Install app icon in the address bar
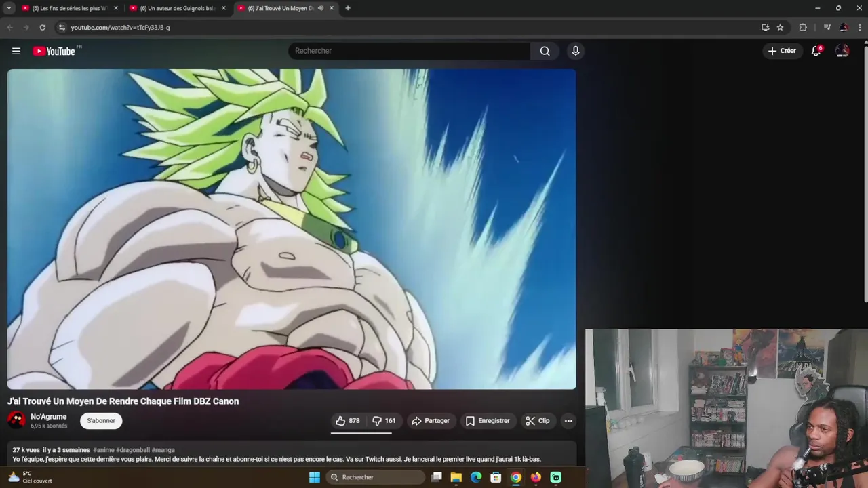Image resolution: width=868 pixels, height=488 pixels. click(766, 28)
